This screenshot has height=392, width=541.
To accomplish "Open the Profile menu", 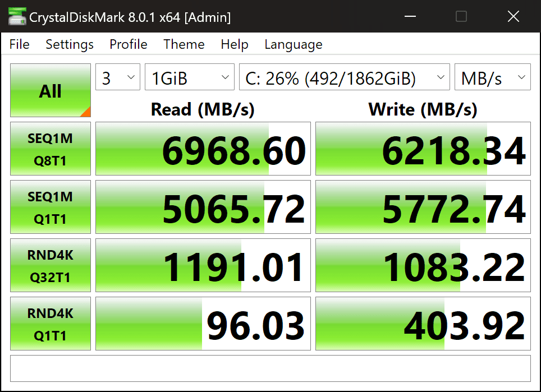I will tap(129, 44).
